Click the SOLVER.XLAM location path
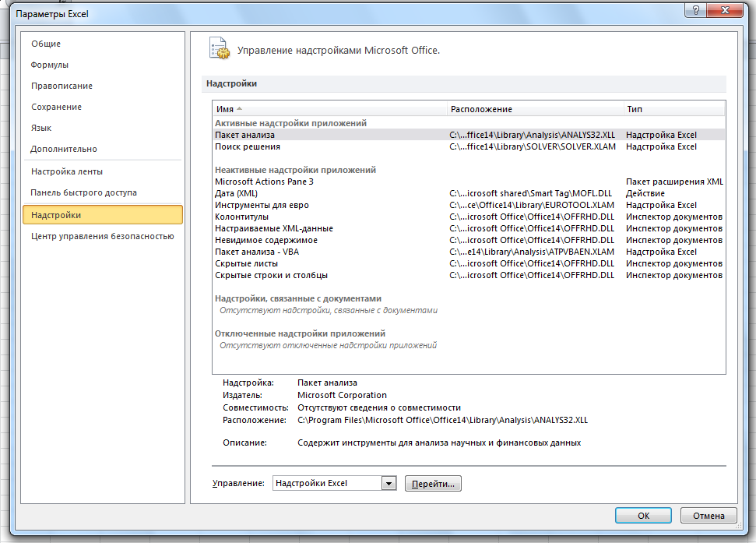The image size is (756, 543). (533, 146)
